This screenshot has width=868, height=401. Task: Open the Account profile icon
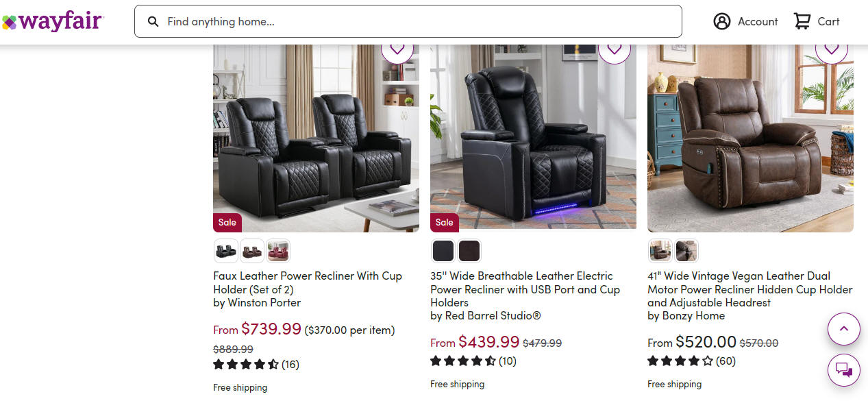(x=722, y=21)
